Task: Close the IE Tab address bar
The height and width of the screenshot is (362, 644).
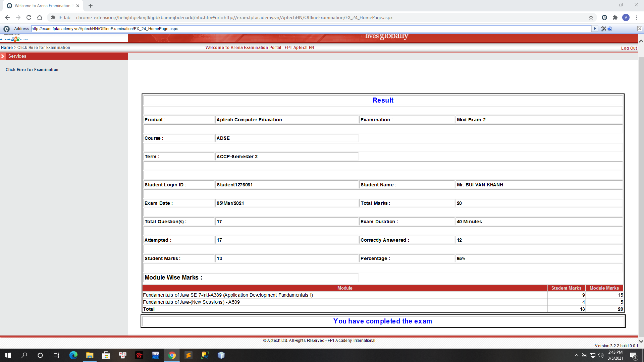Action: click(640, 29)
